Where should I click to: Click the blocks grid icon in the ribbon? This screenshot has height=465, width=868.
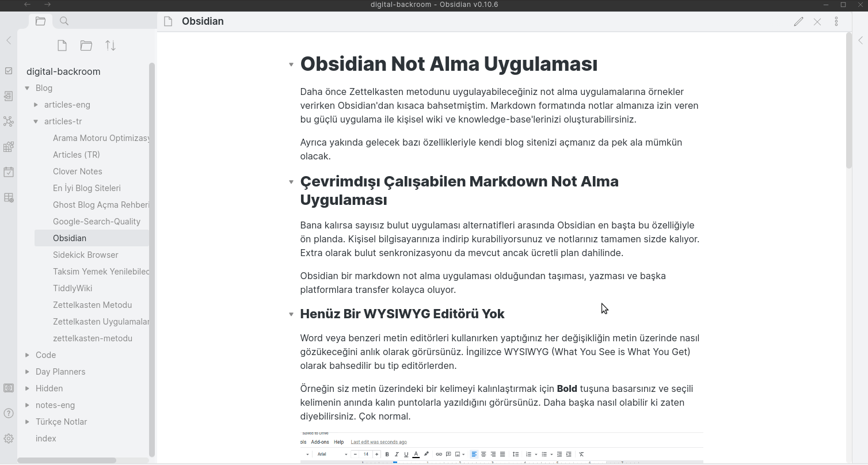(9, 147)
